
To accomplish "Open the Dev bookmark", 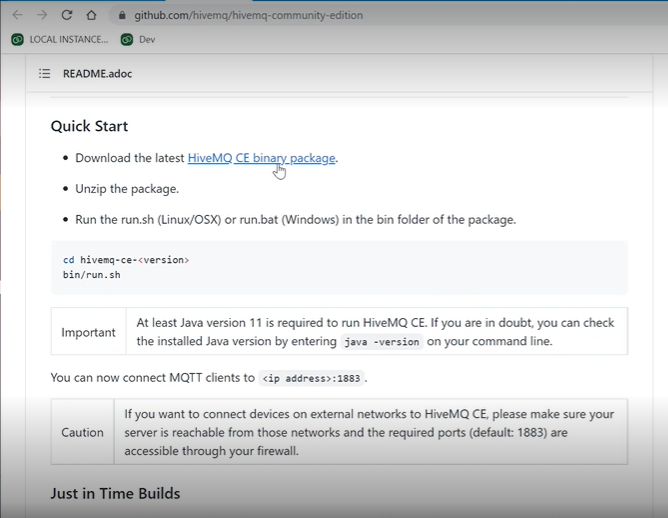I will point(138,40).
